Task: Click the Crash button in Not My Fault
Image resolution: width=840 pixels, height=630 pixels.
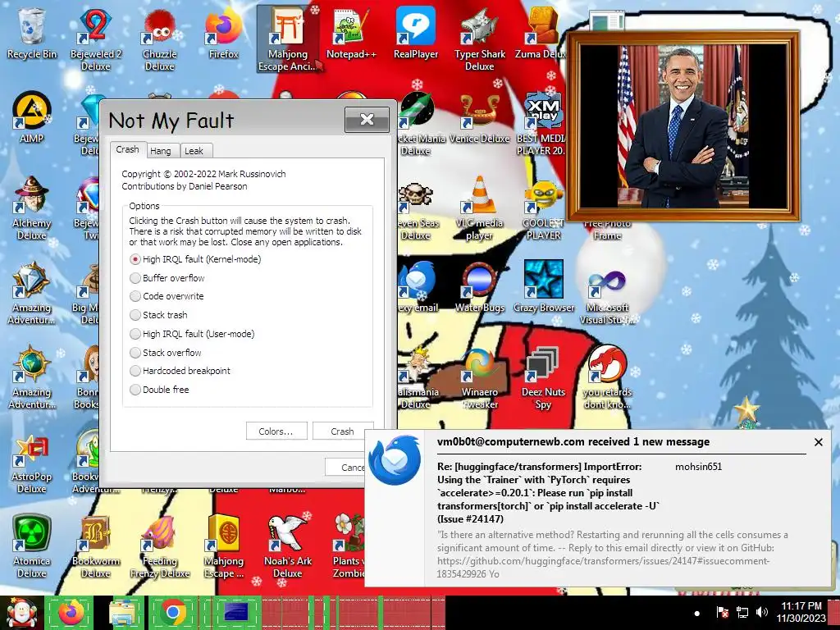Action: (342, 431)
